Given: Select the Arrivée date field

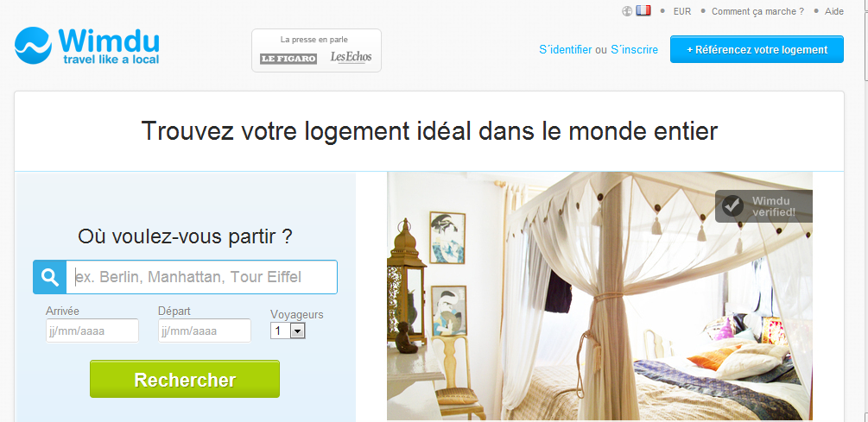Looking at the screenshot, I should (92, 331).
